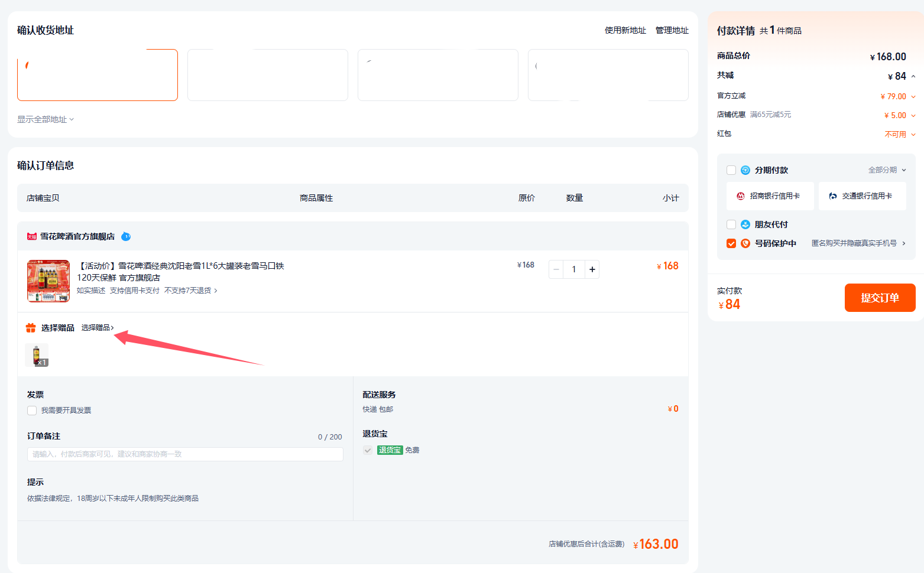Click the 商品总价 ¥168.00 amount

coord(888,57)
